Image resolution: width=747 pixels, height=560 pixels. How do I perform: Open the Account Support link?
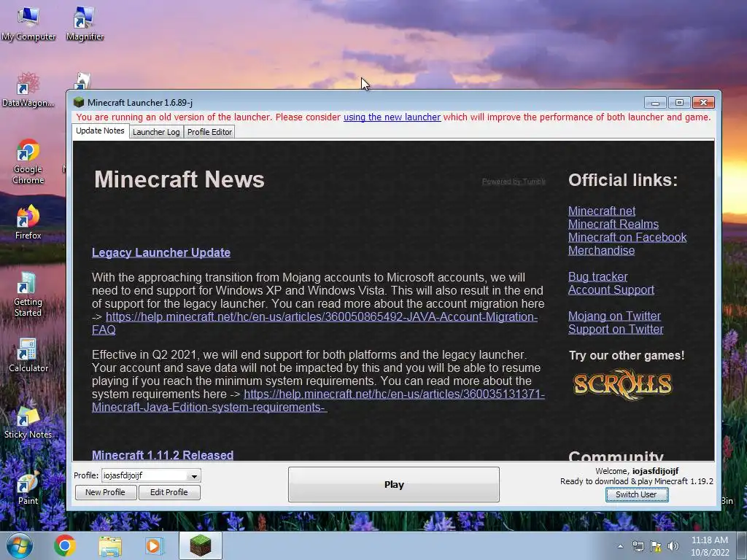click(611, 290)
